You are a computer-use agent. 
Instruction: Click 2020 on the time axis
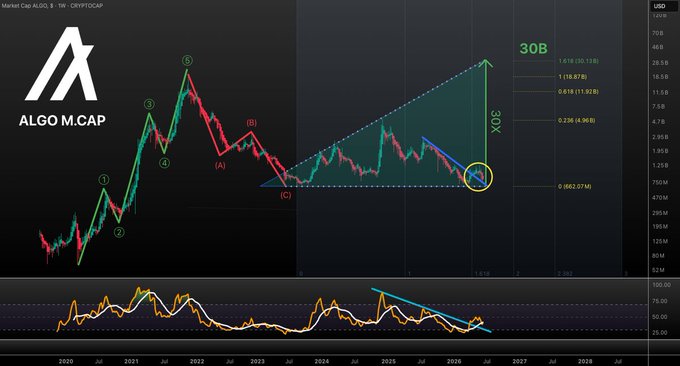66,361
